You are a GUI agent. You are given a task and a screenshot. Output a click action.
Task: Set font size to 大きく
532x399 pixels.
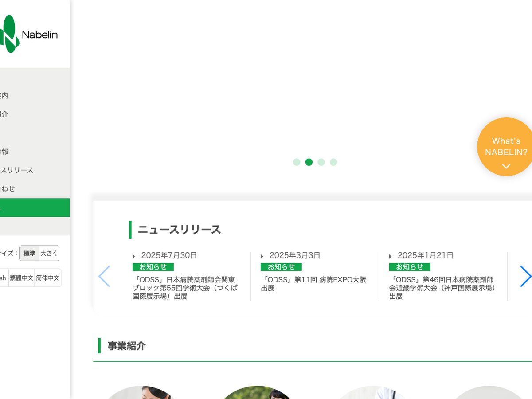coord(49,254)
